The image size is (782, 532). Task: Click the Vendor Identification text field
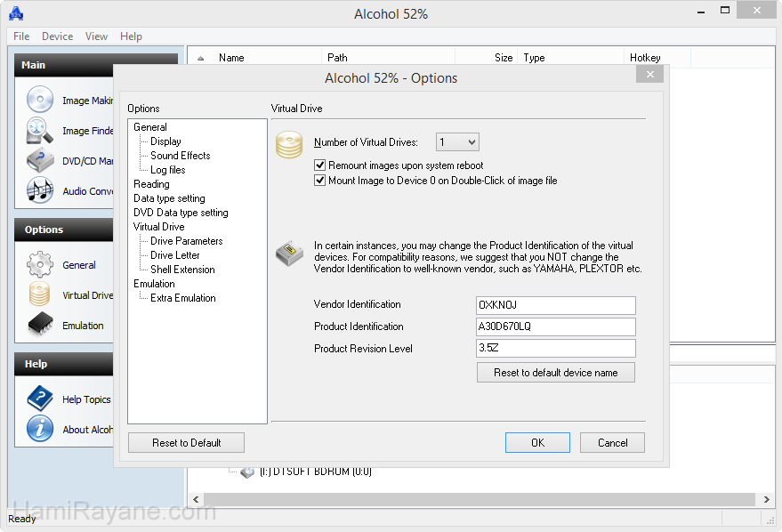point(556,305)
